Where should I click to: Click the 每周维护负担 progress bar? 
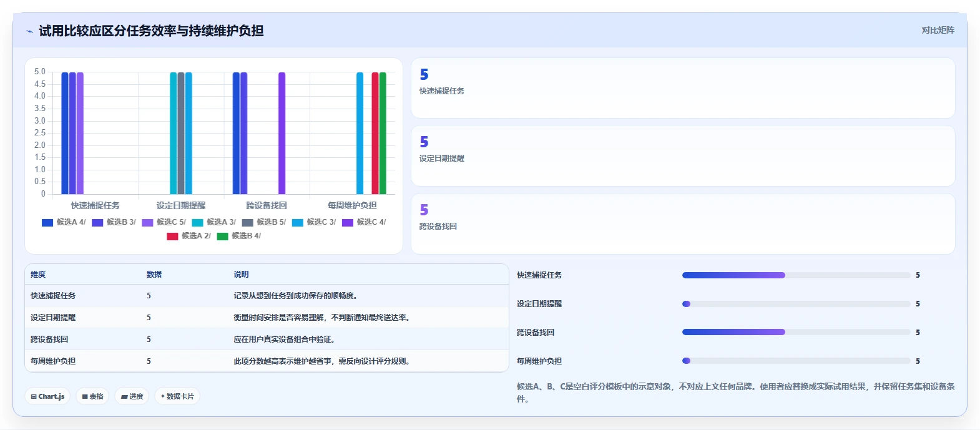[x=796, y=361]
